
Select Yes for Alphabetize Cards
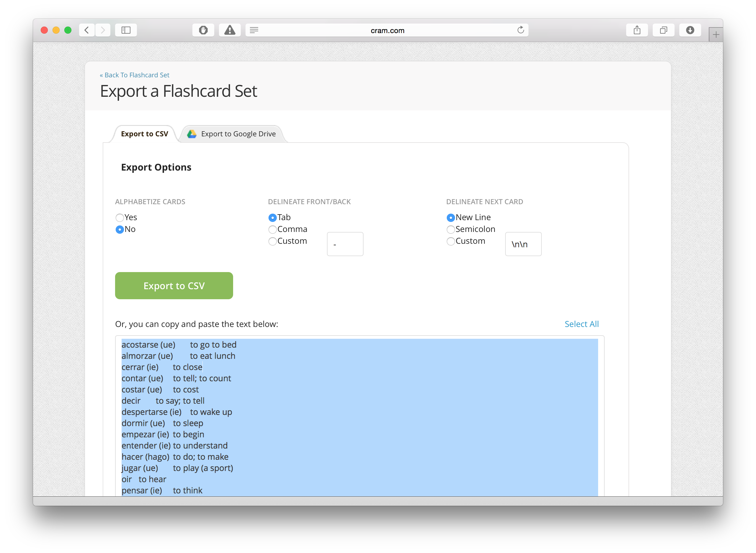pos(120,217)
